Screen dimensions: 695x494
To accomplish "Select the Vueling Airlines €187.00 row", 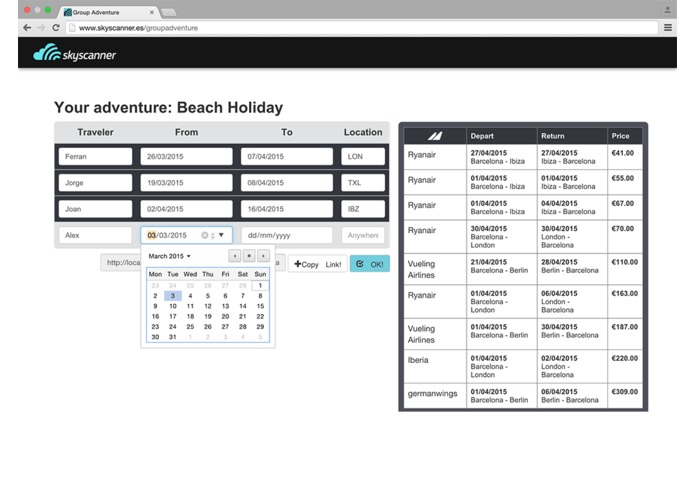I will (523, 334).
